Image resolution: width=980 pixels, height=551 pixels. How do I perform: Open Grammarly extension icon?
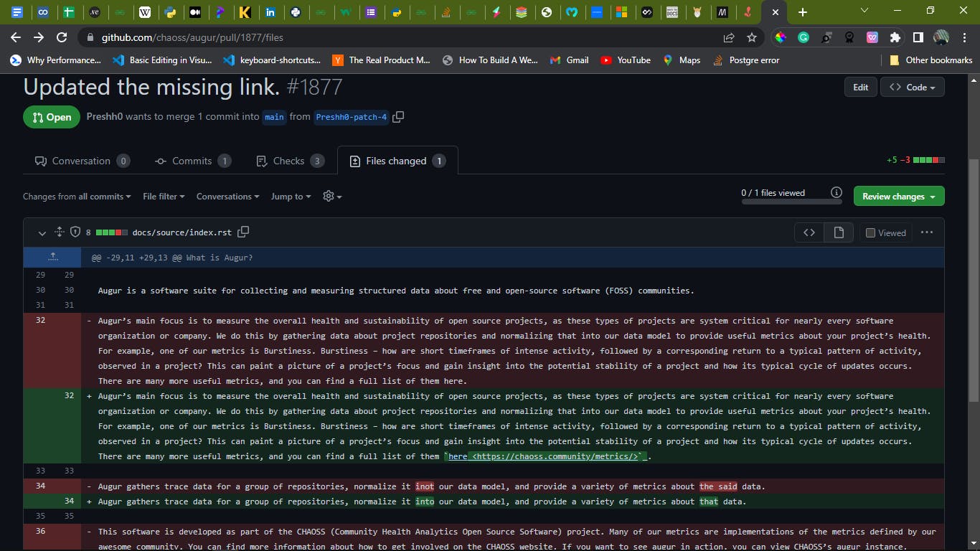click(x=804, y=37)
